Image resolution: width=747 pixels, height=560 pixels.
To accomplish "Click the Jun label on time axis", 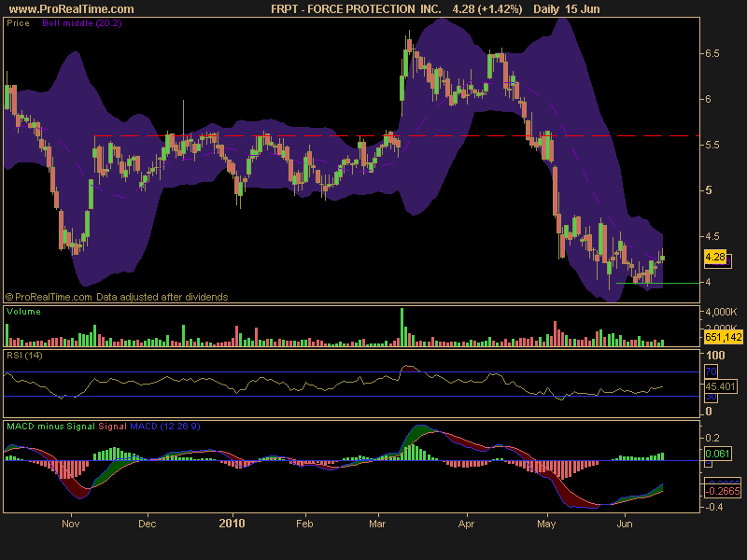I will [625, 524].
